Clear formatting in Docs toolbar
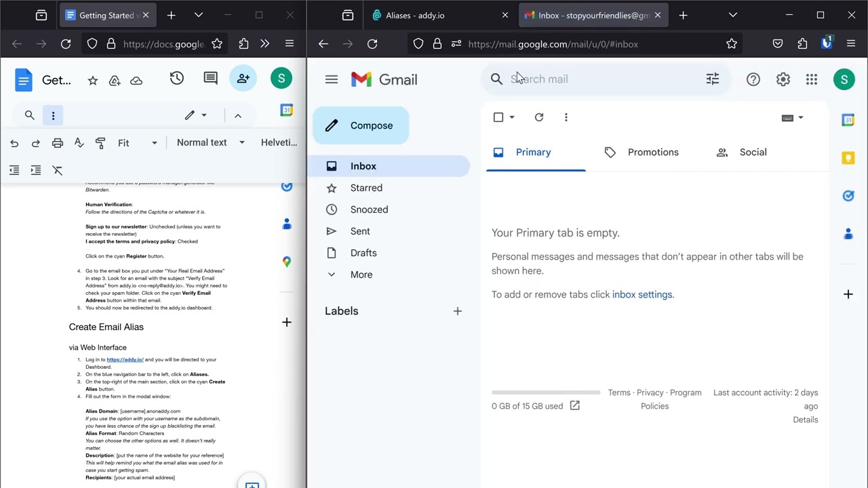This screenshot has height=488, width=868. coord(58,170)
